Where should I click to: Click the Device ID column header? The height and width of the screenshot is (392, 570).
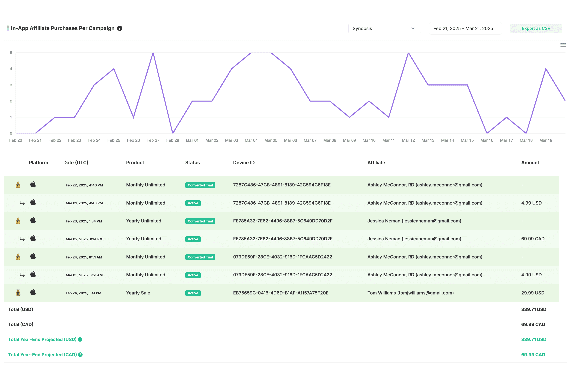(244, 163)
